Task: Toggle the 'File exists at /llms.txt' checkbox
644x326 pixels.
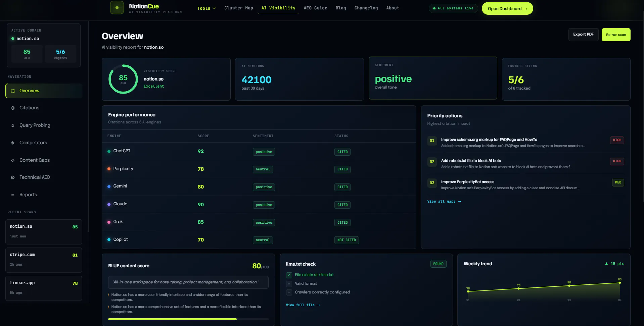Action: (289, 275)
